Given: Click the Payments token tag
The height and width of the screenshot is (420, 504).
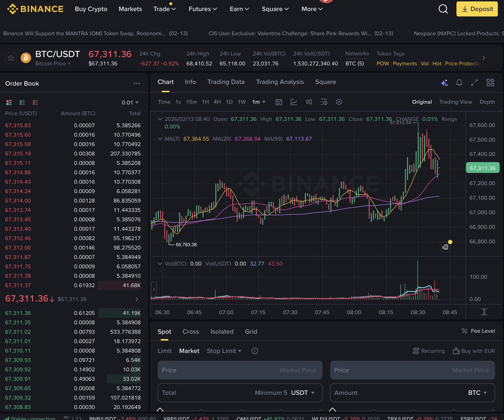Looking at the screenshot, I should coord(405,63).
